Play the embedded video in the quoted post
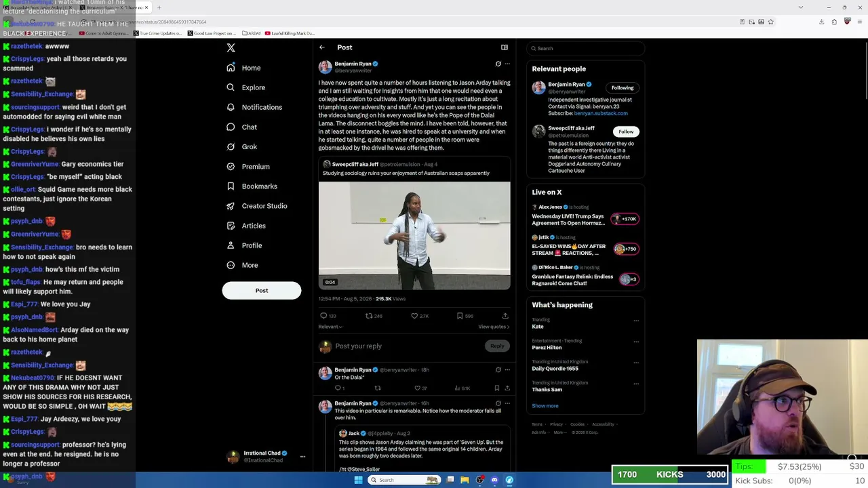Screen dimensions: 868x488 pos(414,235)
